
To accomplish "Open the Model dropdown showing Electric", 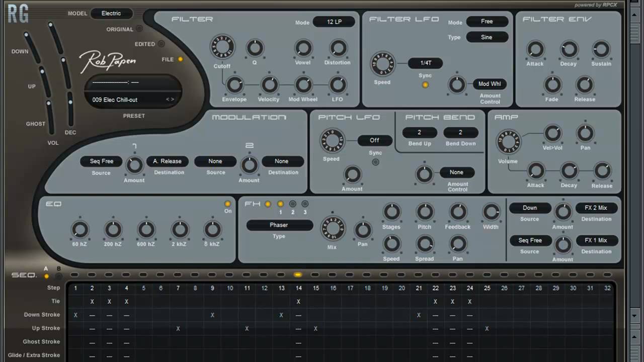I will click(x=112, y=14).
